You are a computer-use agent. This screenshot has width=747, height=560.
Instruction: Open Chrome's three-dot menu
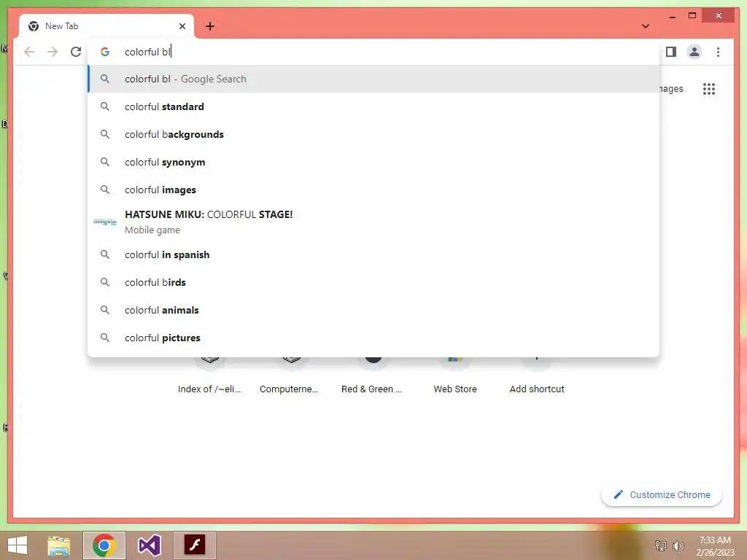pos(718,52)
